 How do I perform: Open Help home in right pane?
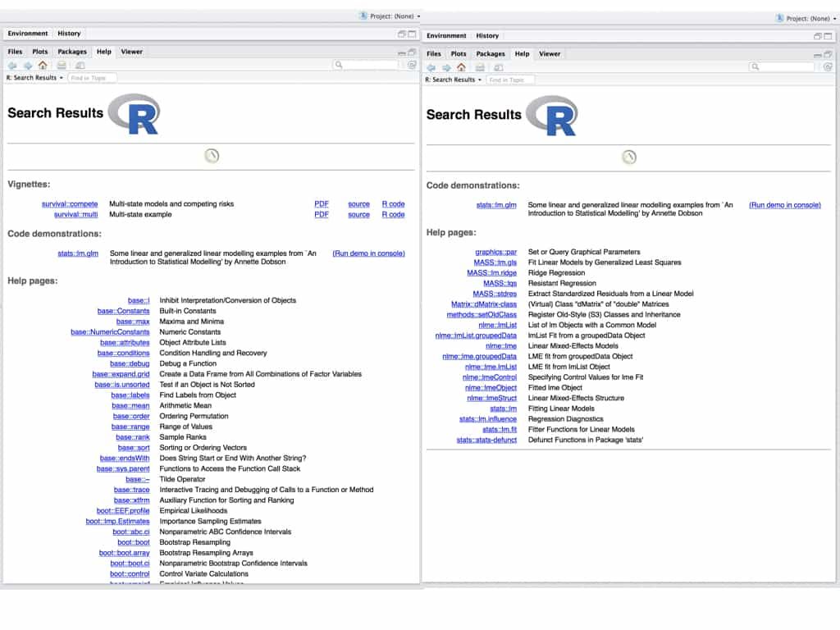461,67
